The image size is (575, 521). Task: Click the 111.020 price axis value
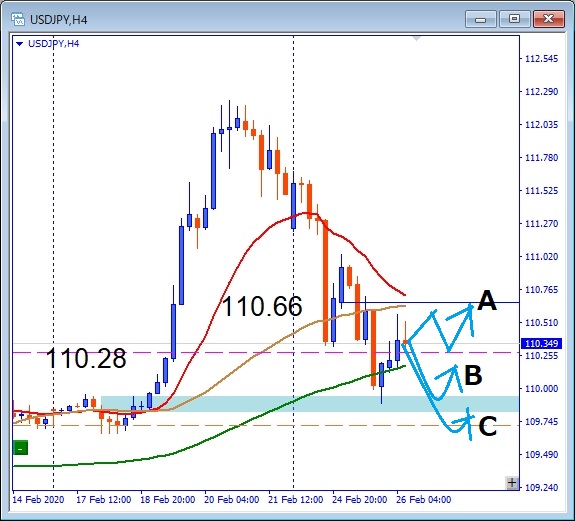[x=542, y=257]
